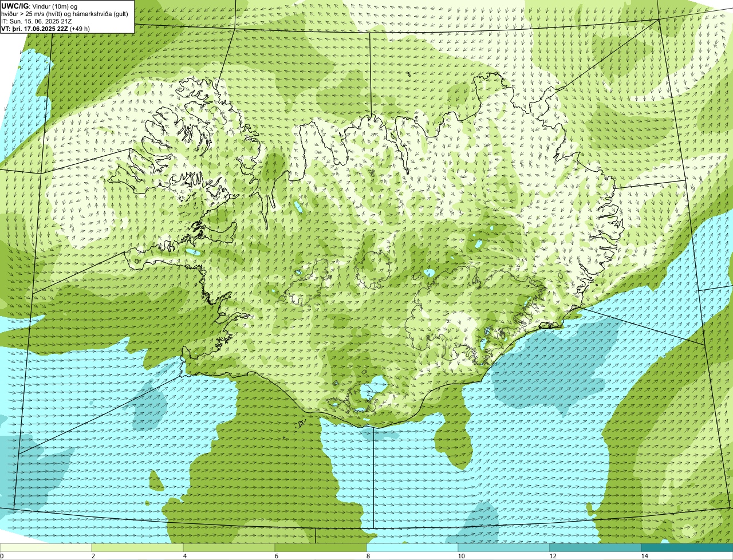Click the 'hviður > 25 m/s' description line

[65, 13]
